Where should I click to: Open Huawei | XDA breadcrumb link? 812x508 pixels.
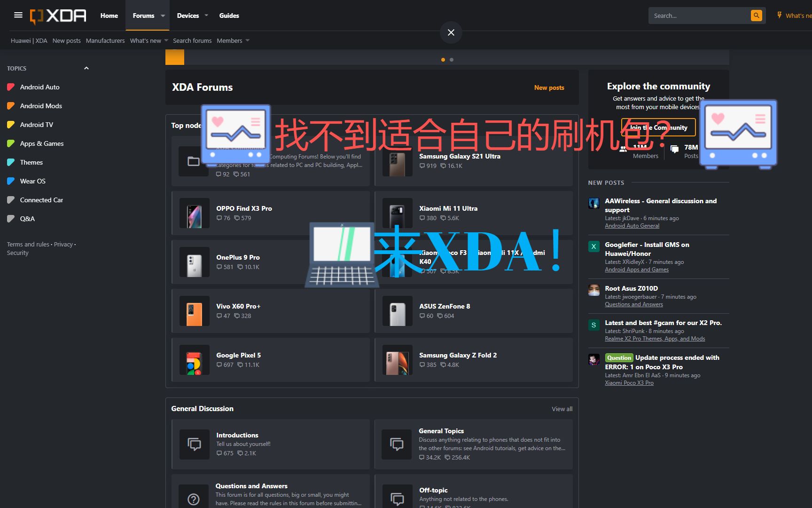coord(29,40)
